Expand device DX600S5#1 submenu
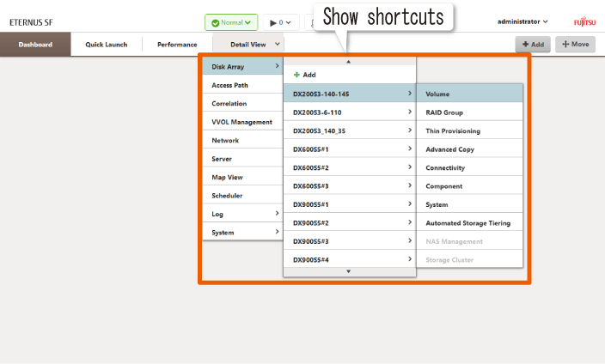This screenshot has width=605, height=364. (x=350, y=149)
